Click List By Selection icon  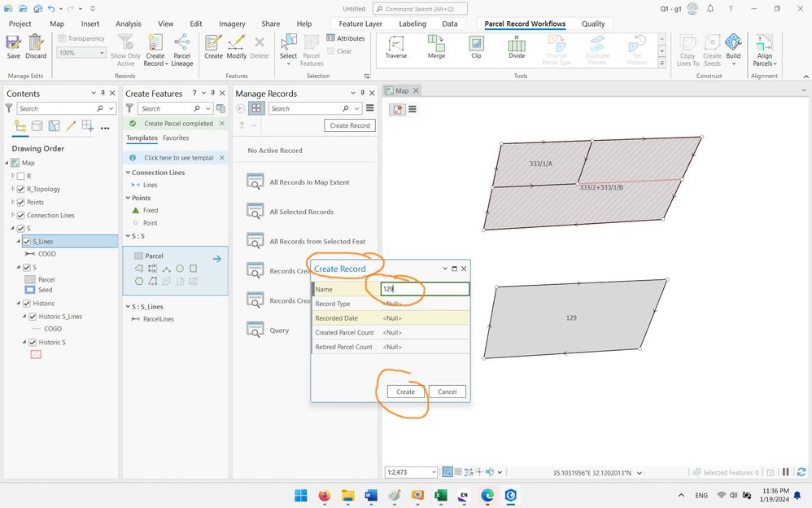point(54,126)
